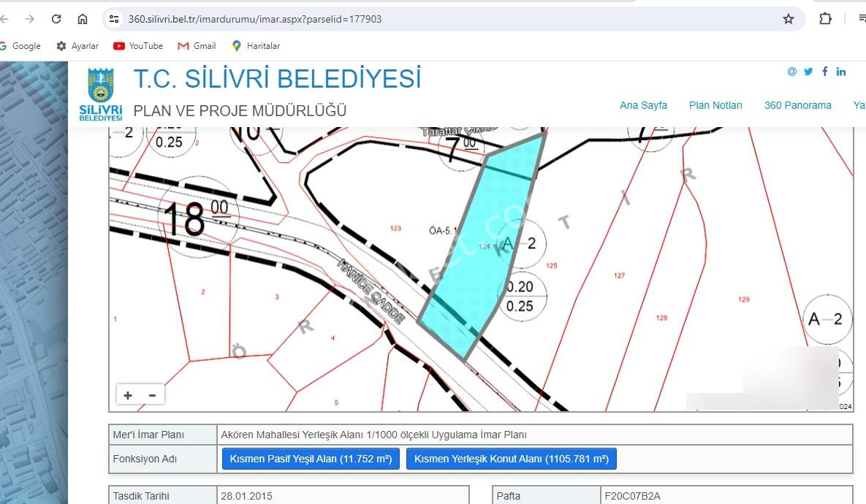Click the Akören Mahallesi plan name cell
Image resolution: width=866 pixels, height=504 pixels.
(x=535, y=435)
